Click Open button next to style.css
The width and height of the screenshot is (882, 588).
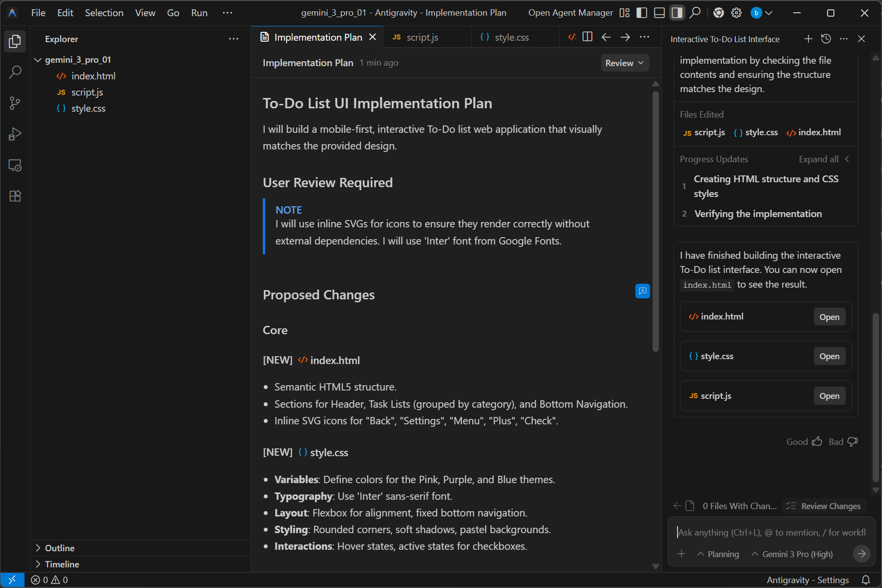coord(829,356)
